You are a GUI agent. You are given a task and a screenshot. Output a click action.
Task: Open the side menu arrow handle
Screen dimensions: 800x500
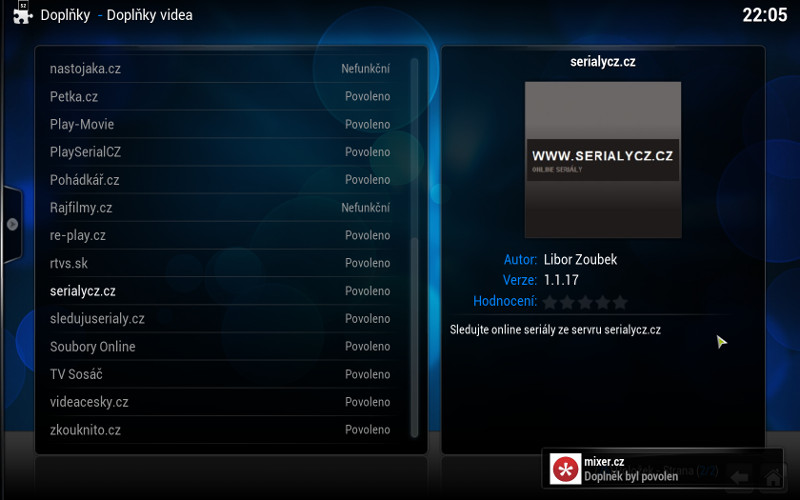pyautogui.click(x=12, y=224)
